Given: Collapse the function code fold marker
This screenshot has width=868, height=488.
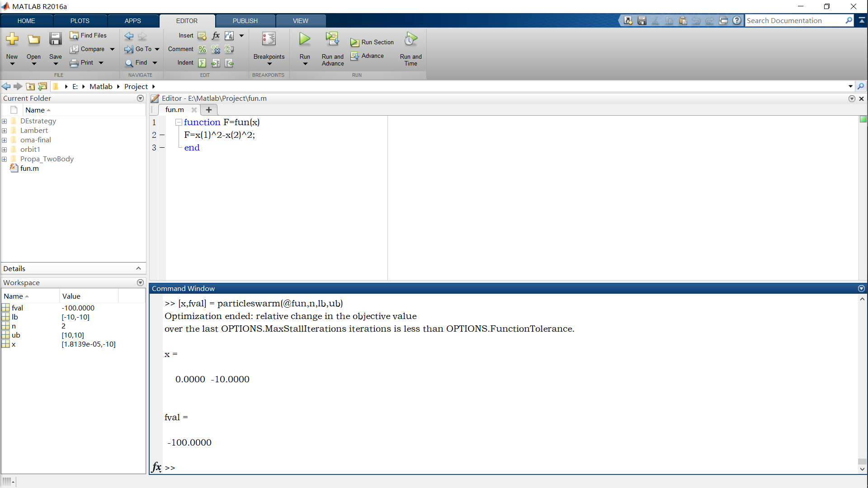Looking at the screenshot, I should [179, 122].
